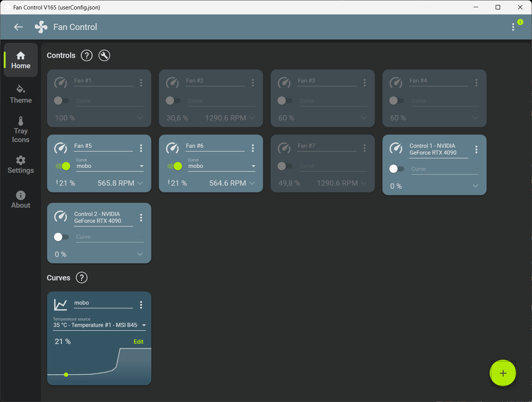Image resolution: width=532 pixels, height=402 pixels.
Task: Click the graph icon on the mobo curve card
Action: pyautogui.click(x=61, y=304)
